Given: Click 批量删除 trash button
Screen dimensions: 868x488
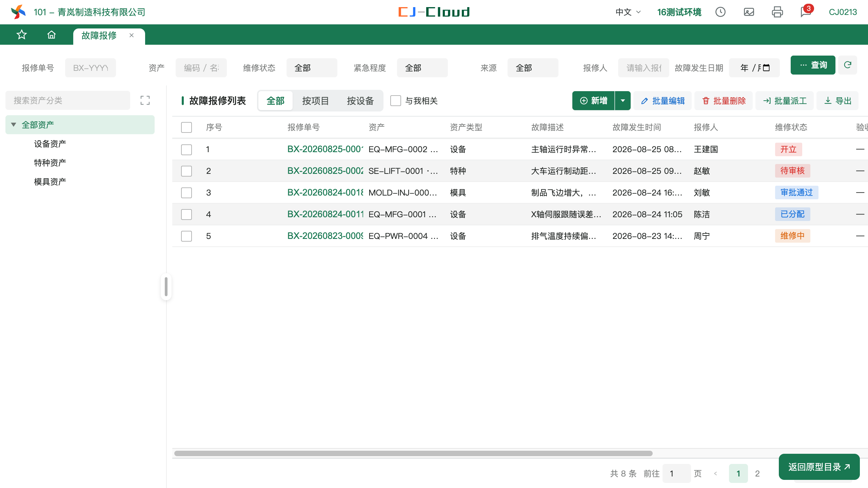Looking at the screenshot, I should (x=724, y=101).
